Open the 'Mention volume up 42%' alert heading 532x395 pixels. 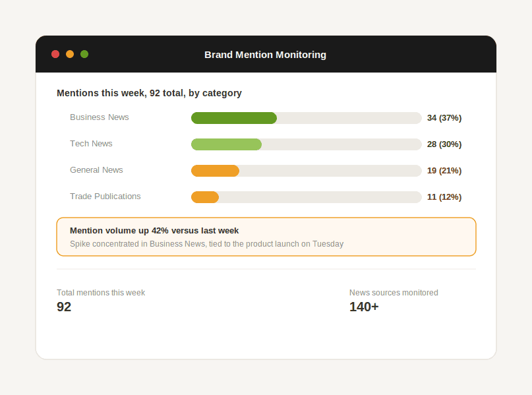click(154, 231)
